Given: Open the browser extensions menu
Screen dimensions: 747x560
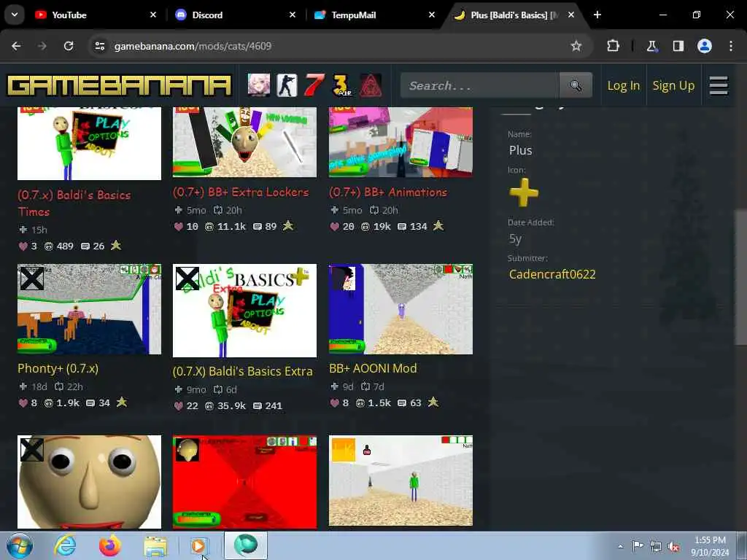Looking at the screenshot, I should click(x=613, y=46).
